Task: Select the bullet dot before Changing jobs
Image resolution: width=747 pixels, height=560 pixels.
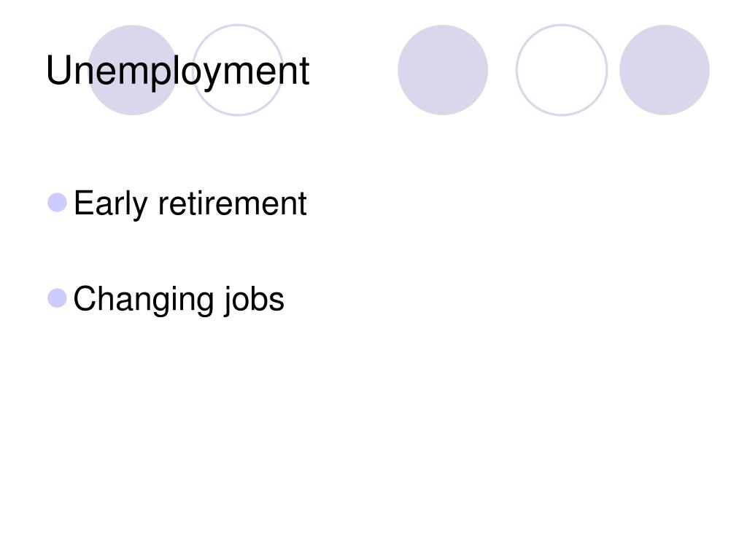Action: click(x=57, y=298)
